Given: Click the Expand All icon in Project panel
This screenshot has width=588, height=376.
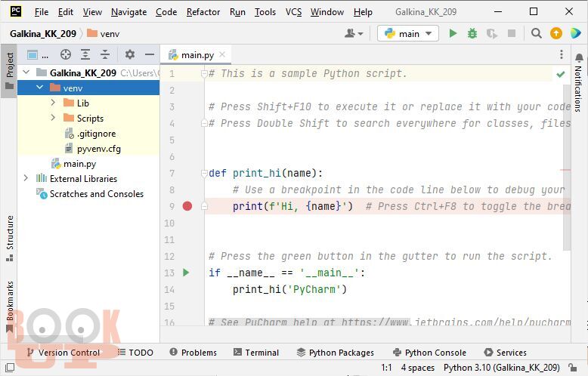Looking at the screenshot, I should pyautogui.click(x=85, y=54).
